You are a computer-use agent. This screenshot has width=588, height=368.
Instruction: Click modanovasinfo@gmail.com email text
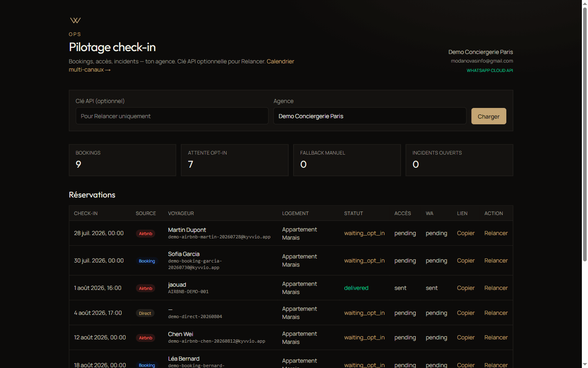(x=482, y=61)
